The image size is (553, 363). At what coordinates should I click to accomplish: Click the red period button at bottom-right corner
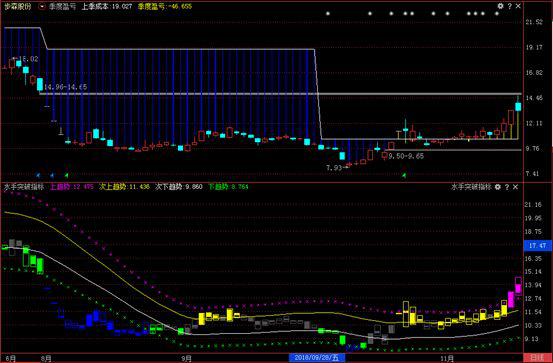tap(537, 358)
